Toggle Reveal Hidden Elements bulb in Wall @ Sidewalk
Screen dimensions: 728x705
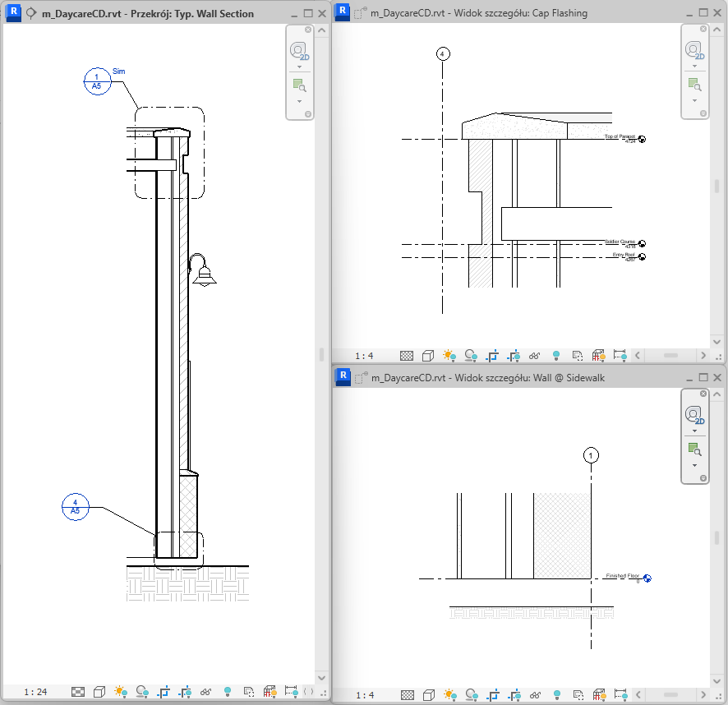point(557,695)
